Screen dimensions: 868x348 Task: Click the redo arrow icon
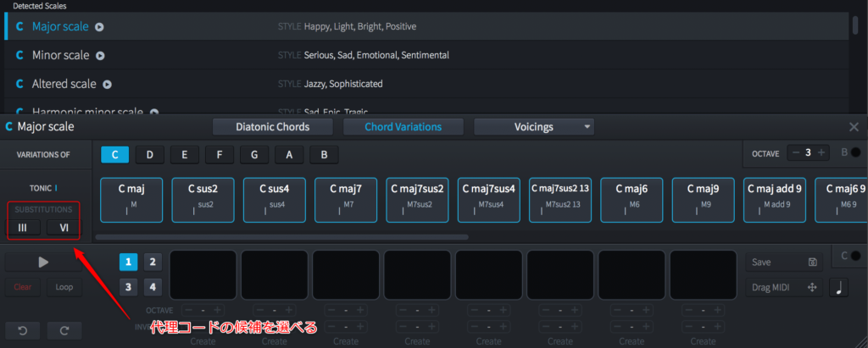[64, 329]
